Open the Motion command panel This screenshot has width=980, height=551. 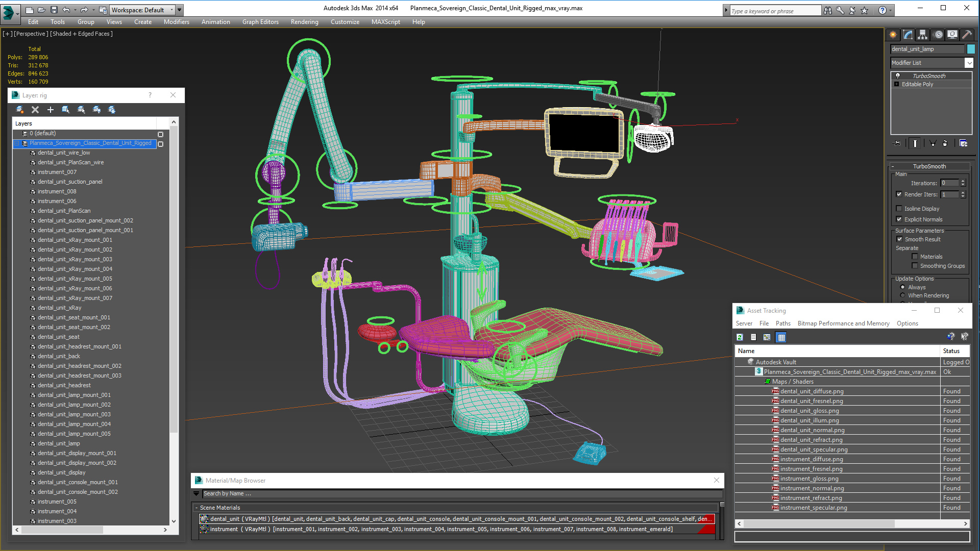(x=938, y=35)
